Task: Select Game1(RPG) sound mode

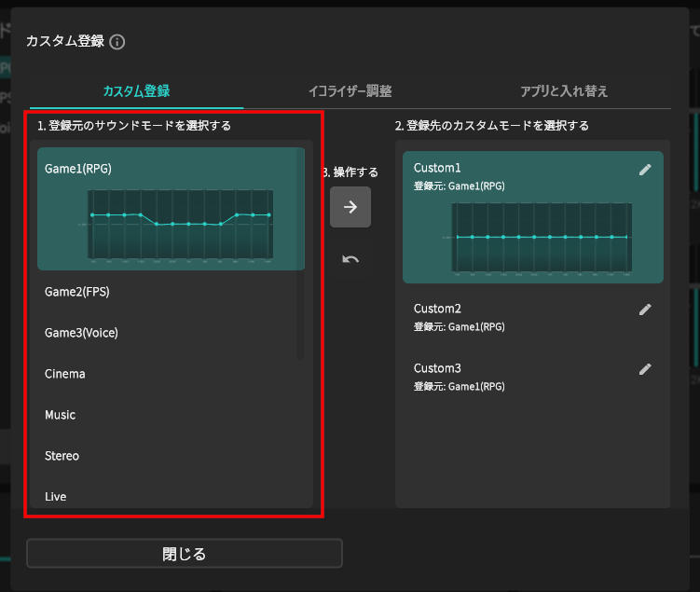Action: (x=168, y=209)
